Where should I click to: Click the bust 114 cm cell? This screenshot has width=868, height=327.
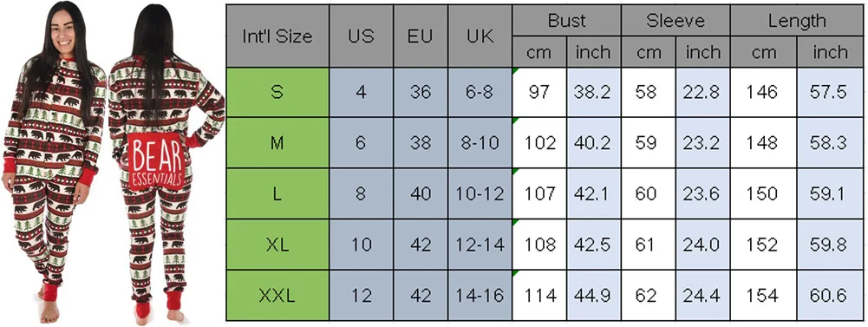[x=539, y=296]
